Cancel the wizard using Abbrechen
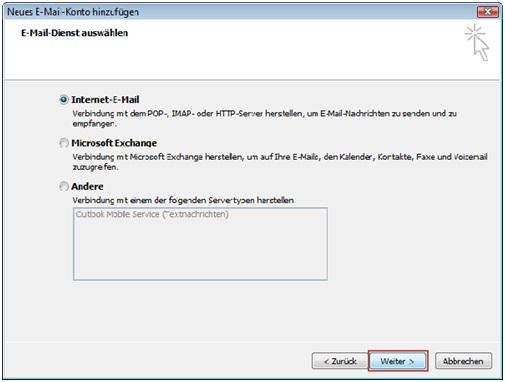 point(463,361)
